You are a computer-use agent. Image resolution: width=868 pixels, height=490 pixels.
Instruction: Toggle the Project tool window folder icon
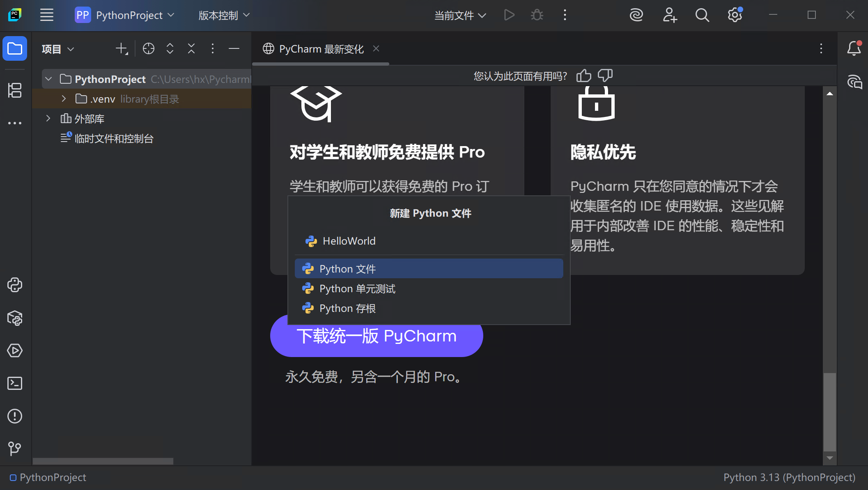click(15, 48)
